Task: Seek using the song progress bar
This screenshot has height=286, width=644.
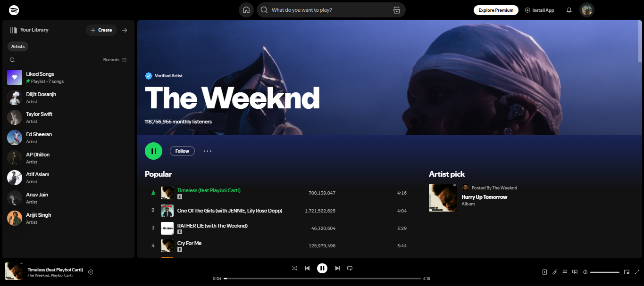Action: [x=323, y=278]
